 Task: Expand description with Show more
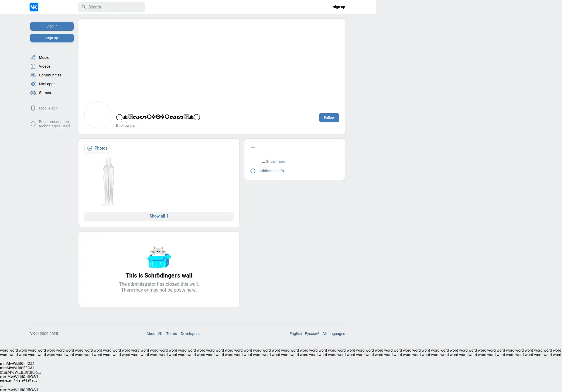pyautogui.click(x=275, y=162)
